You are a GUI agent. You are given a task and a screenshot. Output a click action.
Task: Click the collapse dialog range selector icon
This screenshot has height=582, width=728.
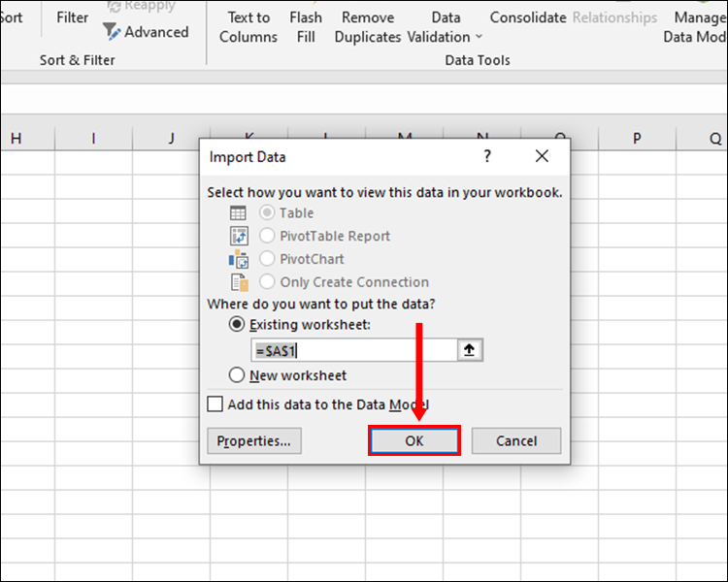point(470,350)
